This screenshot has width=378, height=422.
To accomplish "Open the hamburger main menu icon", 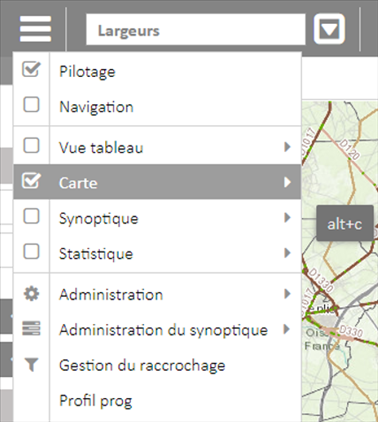I will coord(35,29).
